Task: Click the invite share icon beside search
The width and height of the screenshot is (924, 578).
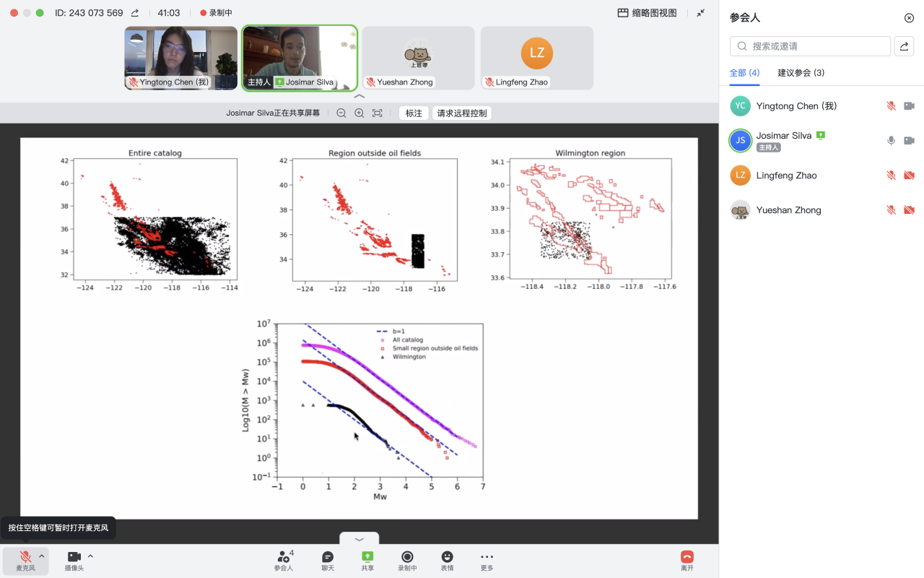Action: [904, 46]
